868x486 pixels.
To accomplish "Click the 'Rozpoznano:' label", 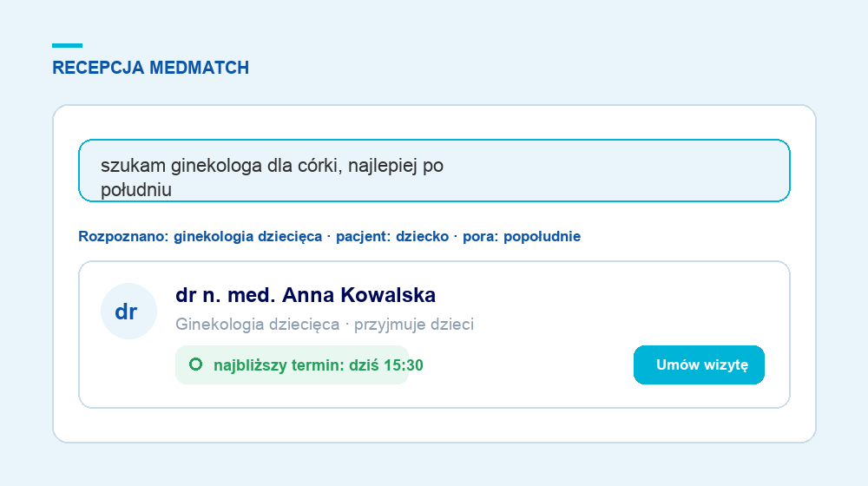I will [123, 236].
